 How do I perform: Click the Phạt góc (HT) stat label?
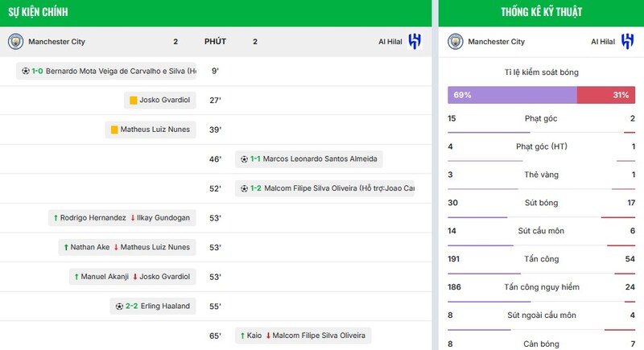(541, 146)
